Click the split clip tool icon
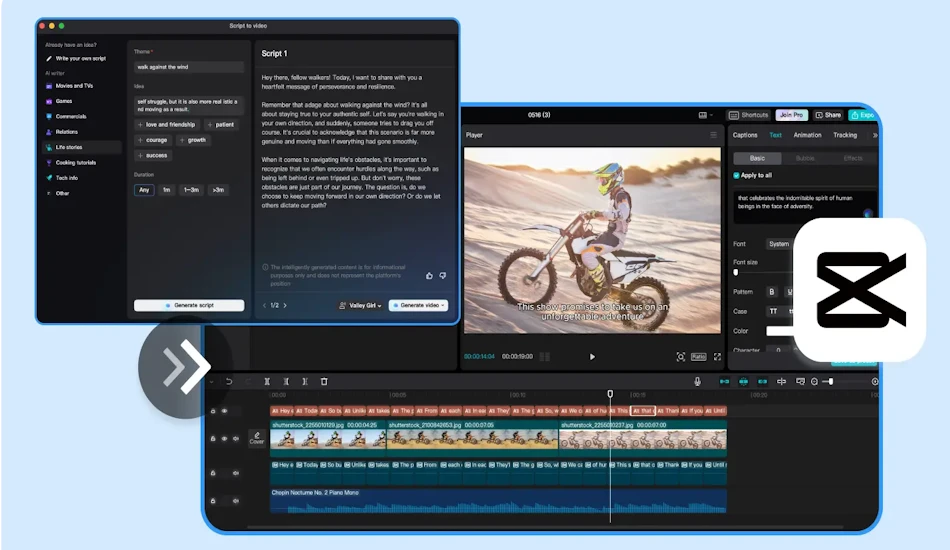Image resolution: width=950 pixels, height=550 pixels. (267, 382)
